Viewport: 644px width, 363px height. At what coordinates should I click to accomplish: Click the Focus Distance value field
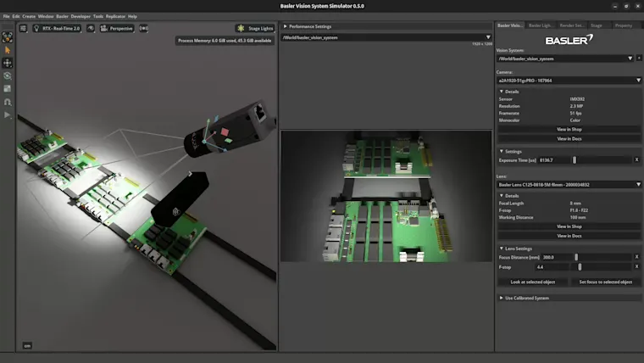pos(557,257)
